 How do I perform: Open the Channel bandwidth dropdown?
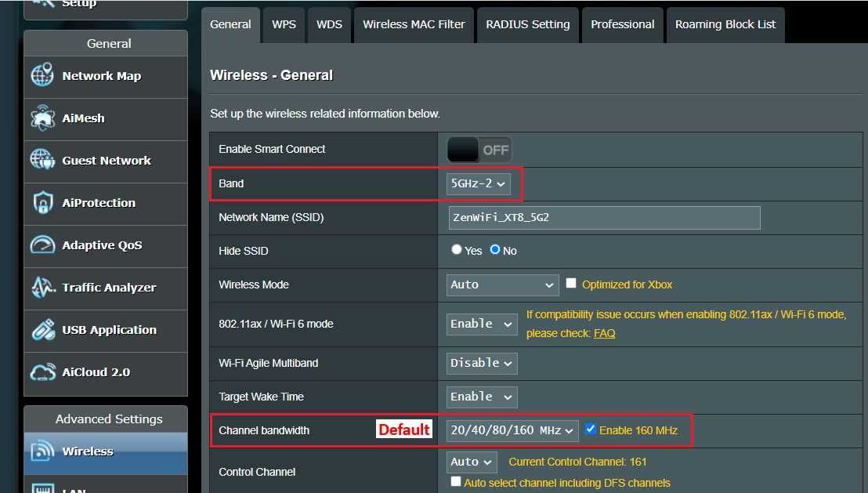[512, 431]
